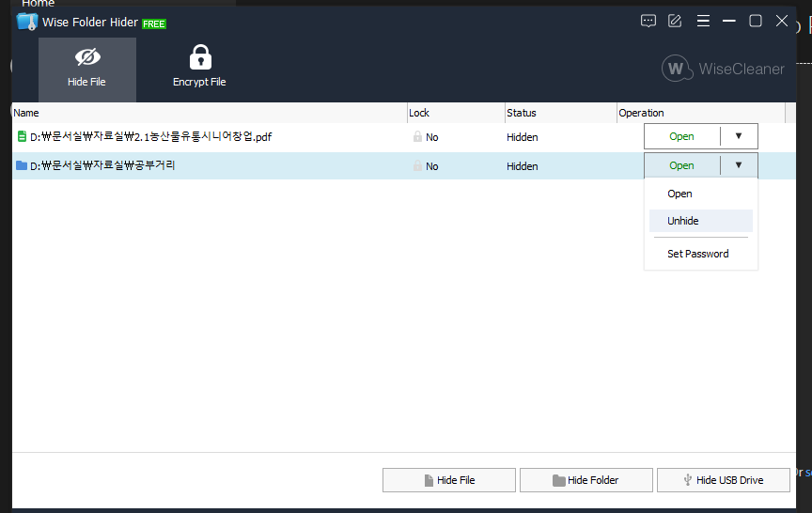Click Open button for the 공부거리 folder row
This screenshot has width=812, height=513.
click(x=681, y=165)
